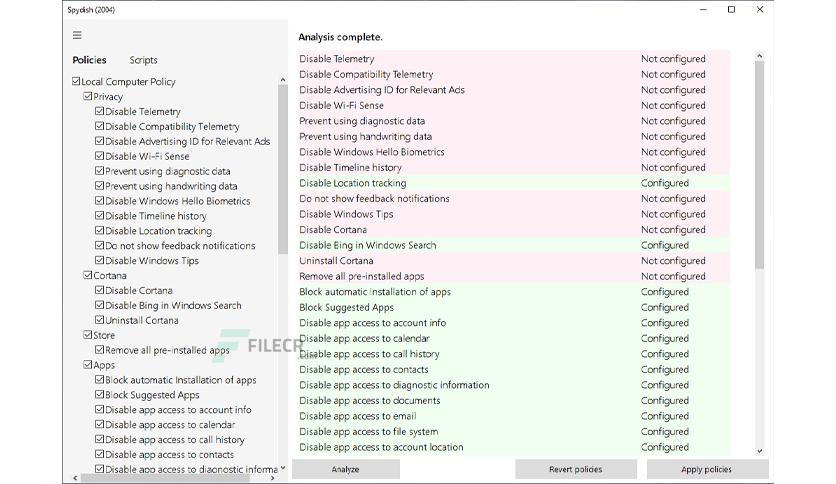This screenshot has height=484, width=836.
Task: Click results list scroll down arrow
Action: coord(759,451)
